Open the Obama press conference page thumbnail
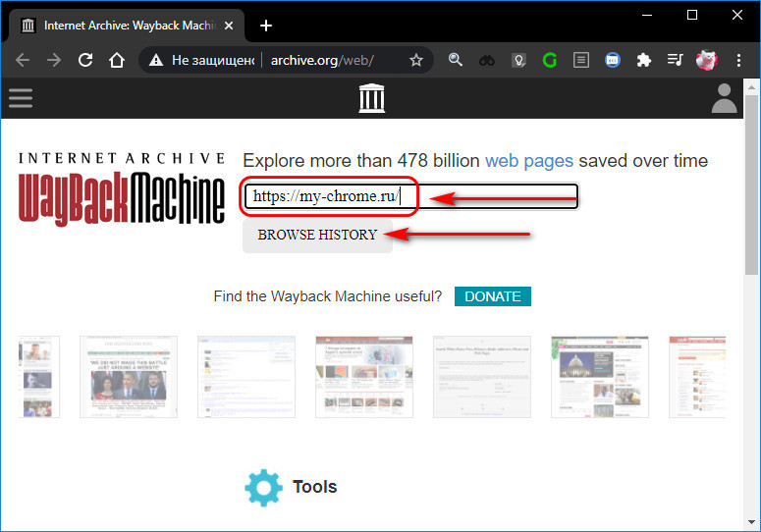The height and width of the screenshot is (532, 761). click(129, 377)
